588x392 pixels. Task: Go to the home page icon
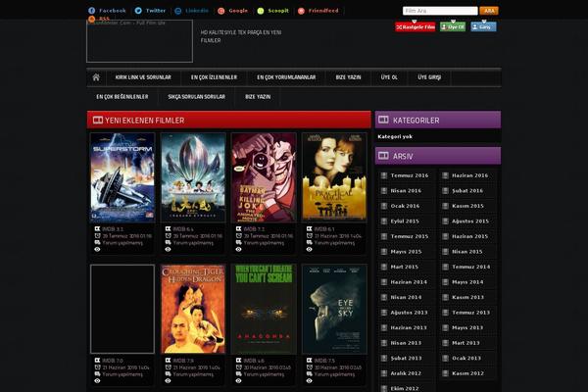pos(96,77)
